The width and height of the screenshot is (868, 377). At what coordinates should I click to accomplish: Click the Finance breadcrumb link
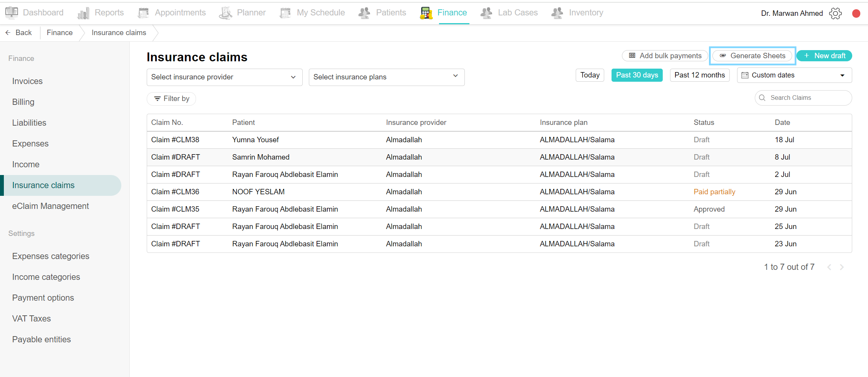click(x=60, y=33)
